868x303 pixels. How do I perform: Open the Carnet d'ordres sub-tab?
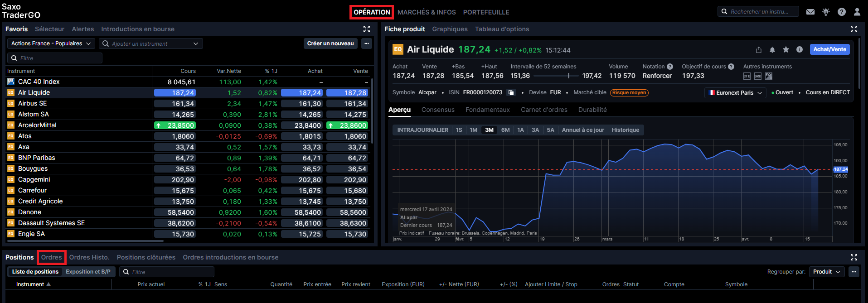click(x=544, y=110)
